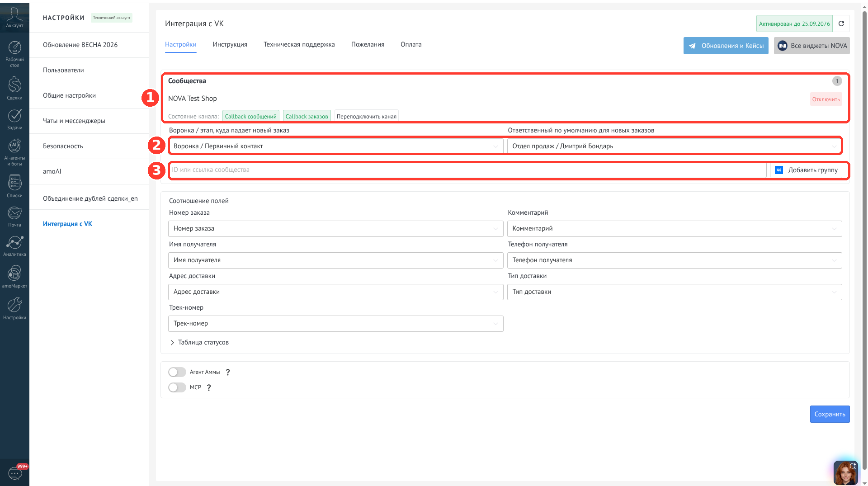Focus the ID или ссылка сообщества field

coord(467,170)
